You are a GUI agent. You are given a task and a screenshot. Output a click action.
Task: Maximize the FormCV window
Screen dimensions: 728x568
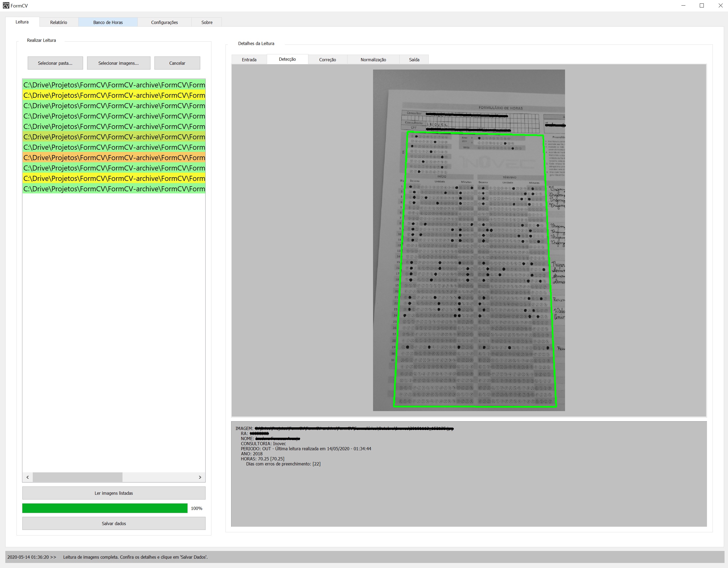pos(702,6)
